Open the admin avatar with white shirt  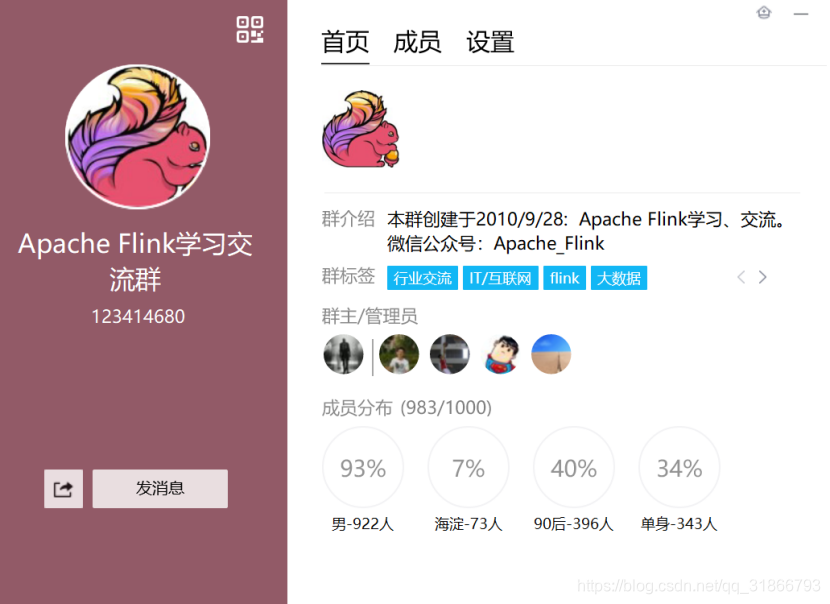[x=399, y=354]
